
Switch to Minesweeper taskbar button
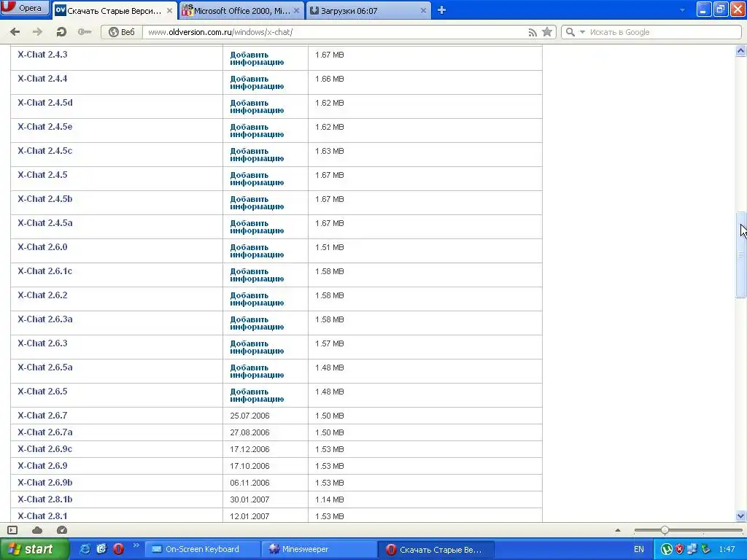coord(319,549)
